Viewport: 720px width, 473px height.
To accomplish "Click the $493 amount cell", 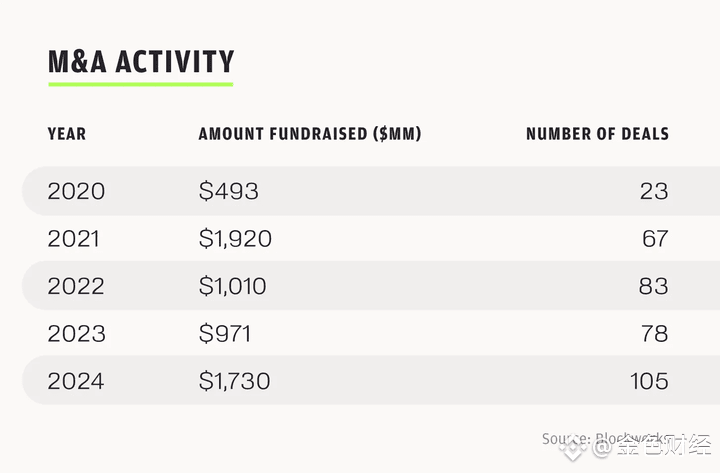I will point(229,191).
